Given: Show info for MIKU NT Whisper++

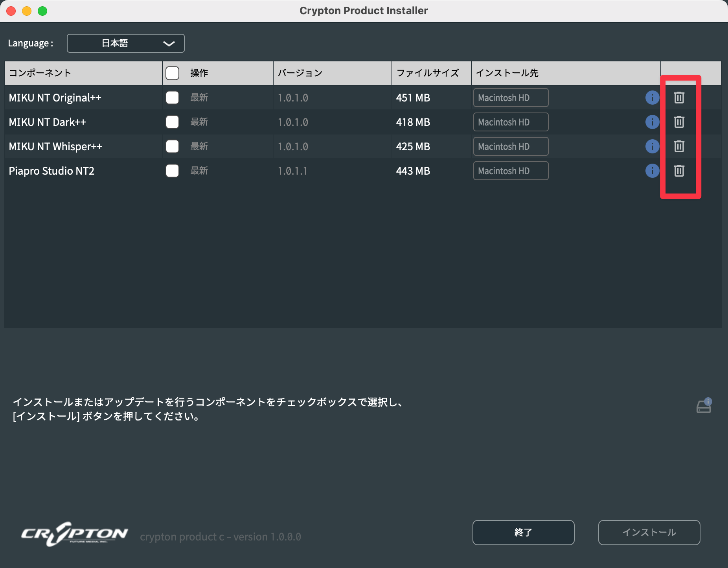Looking at the screenshot, I should (x=652, y=146).
